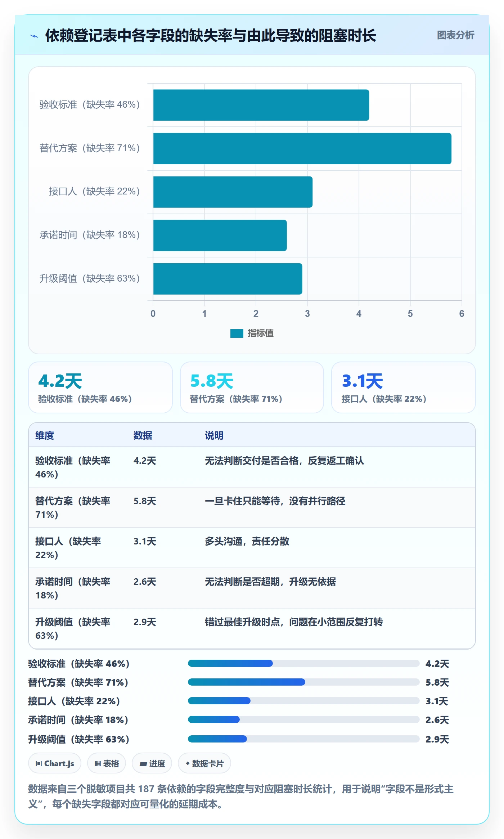Click the 数据 column header

coord(143,435)
